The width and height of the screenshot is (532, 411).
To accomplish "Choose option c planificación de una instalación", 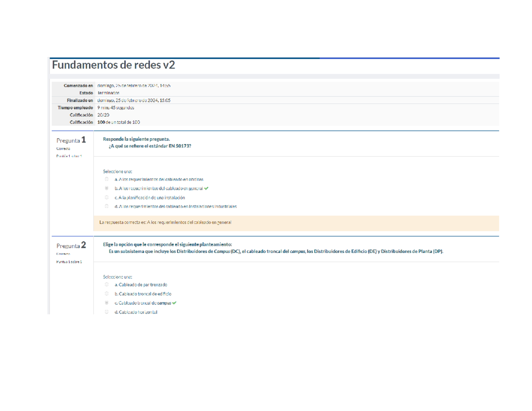I will pyautogui.click(x=107, y=197).
